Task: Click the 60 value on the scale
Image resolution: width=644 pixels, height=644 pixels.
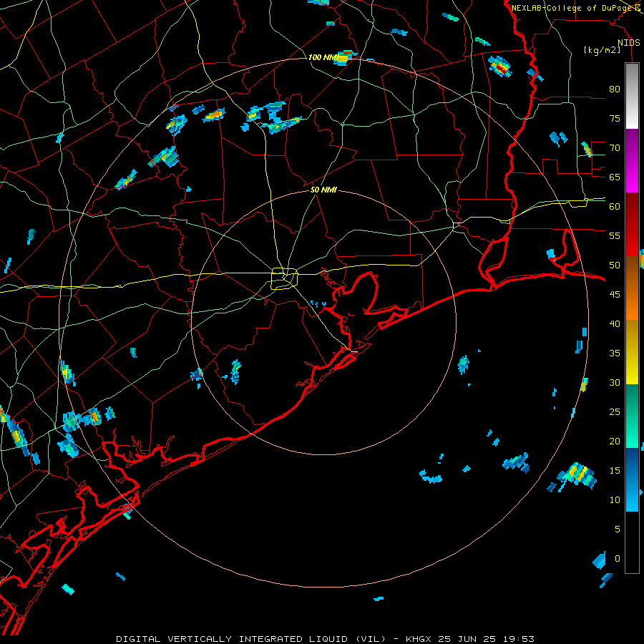Action: click(615, 207)
